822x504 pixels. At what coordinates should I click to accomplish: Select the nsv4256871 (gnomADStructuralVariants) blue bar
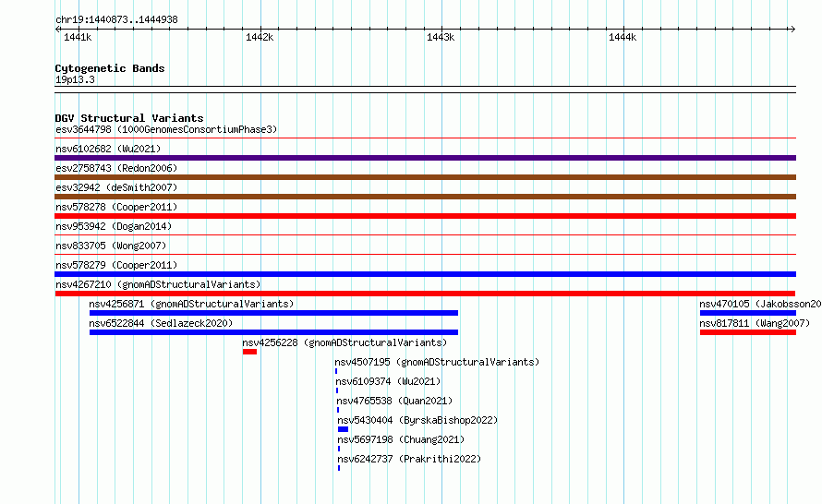point(273,313)
